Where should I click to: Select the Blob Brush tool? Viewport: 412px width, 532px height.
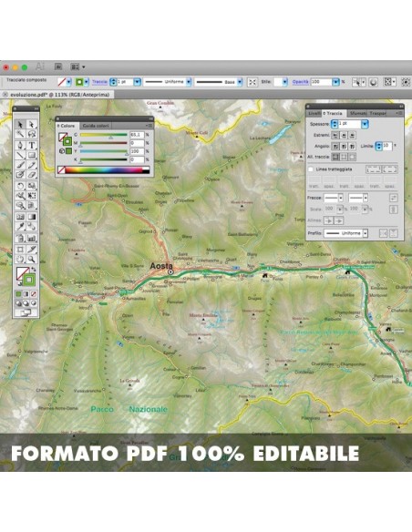[x=20, y=174]
